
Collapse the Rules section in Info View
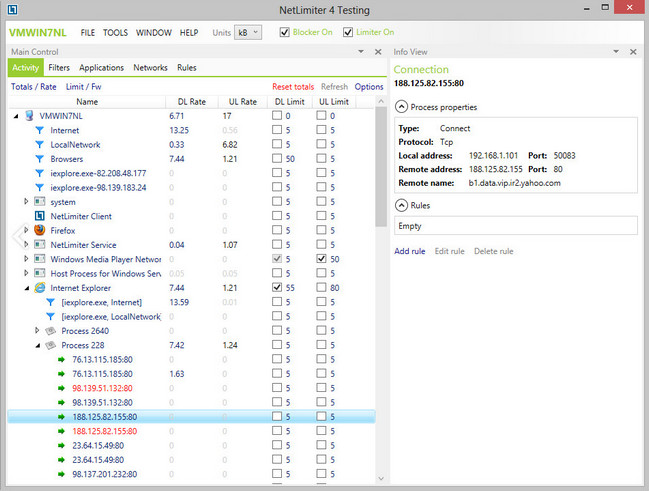(401, 205)
